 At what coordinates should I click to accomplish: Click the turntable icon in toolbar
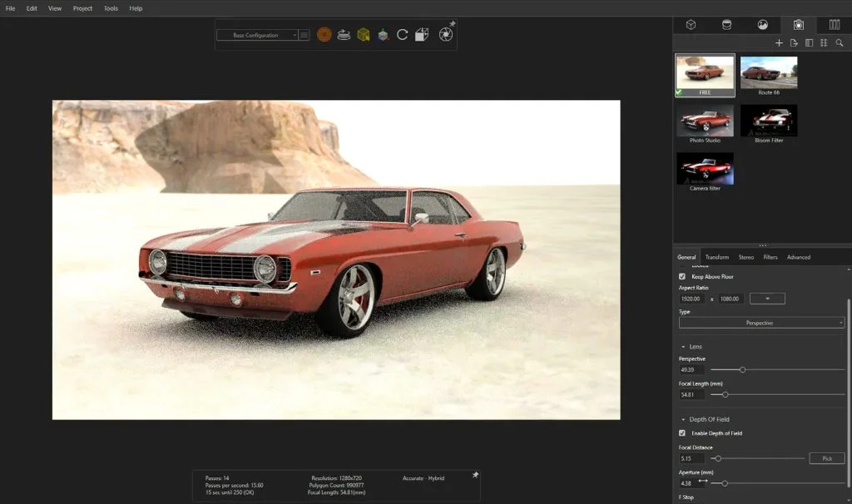(x=344, y=35)
